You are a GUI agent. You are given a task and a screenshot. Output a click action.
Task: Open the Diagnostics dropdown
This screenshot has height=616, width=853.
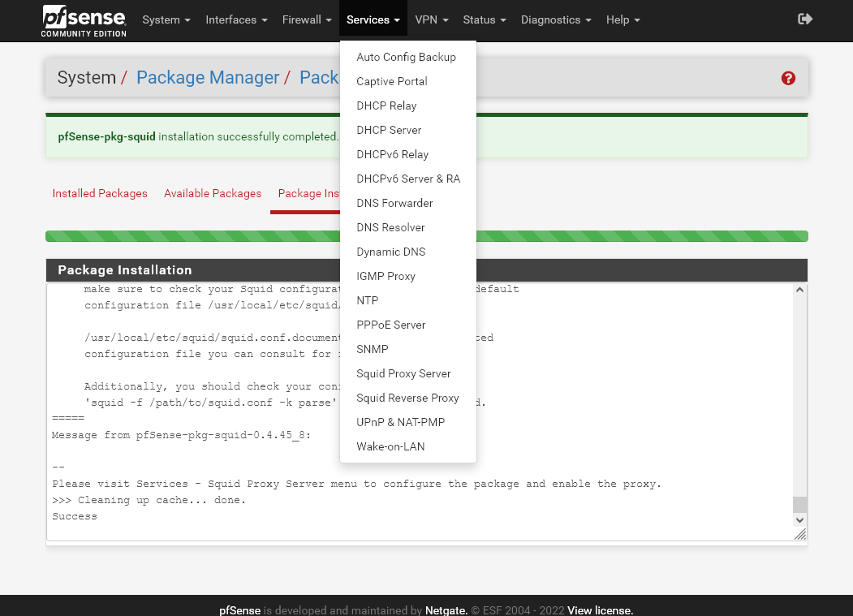click(x=556, y=19)
